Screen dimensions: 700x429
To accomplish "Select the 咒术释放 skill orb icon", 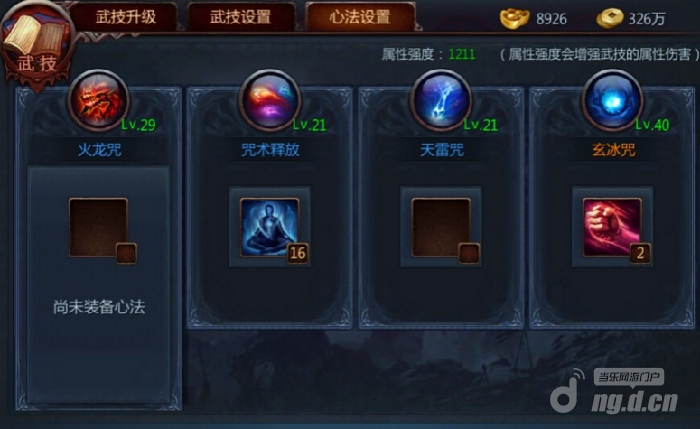I will (x=270, y=101).
